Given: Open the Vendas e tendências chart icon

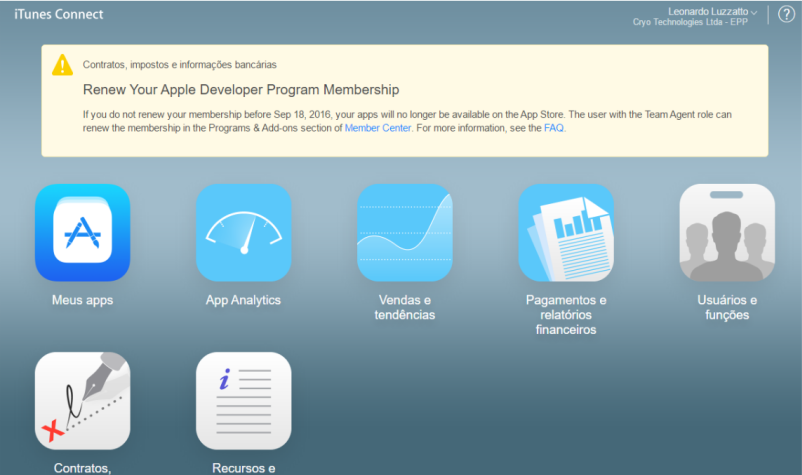Looking at the screenshot, I should (x=405, y=232).
